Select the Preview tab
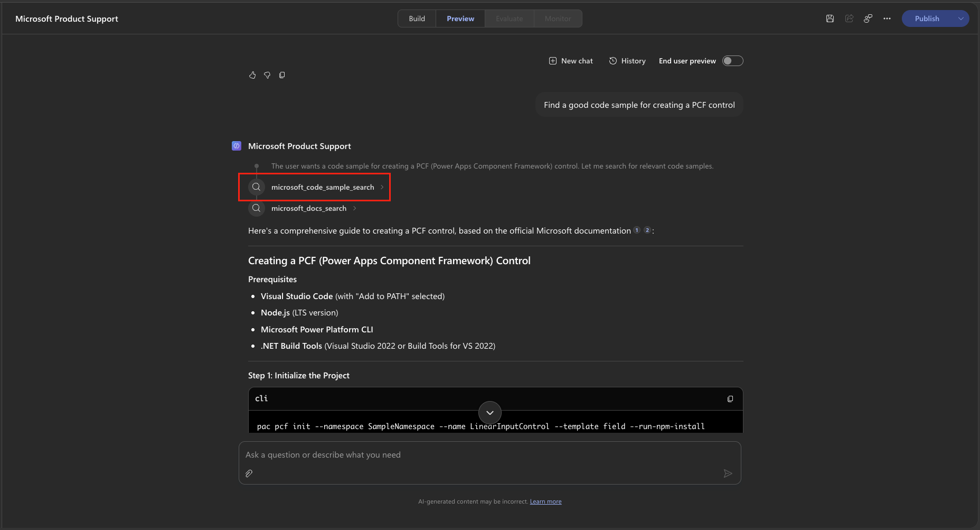The image size is (980, 530). coord(460,18)
